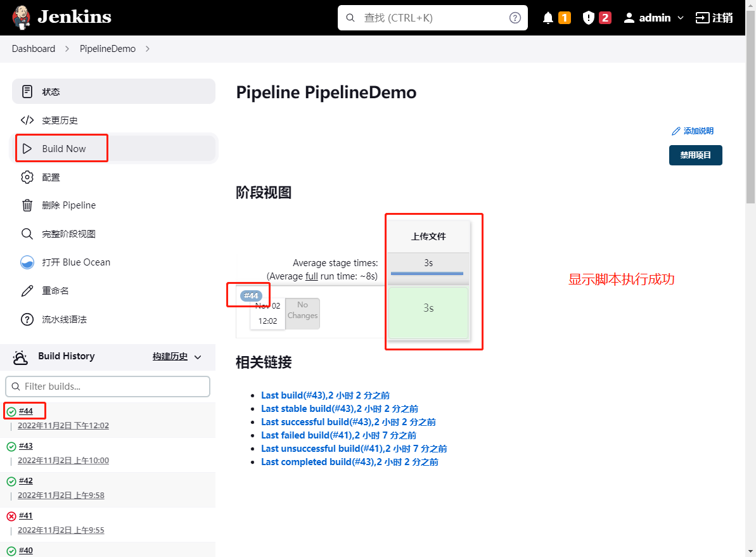Click the notification bell with badge 1
This screenshot has height=557, width=756.
tap(548, 17)
